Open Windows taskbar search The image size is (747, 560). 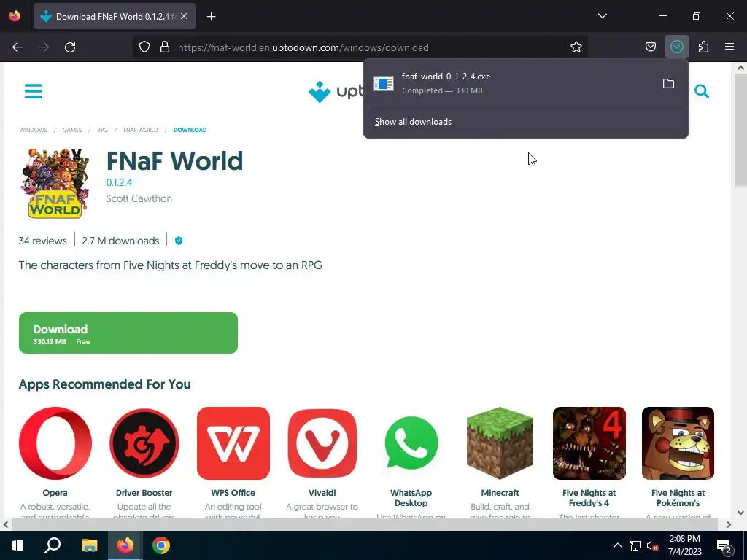53,545
